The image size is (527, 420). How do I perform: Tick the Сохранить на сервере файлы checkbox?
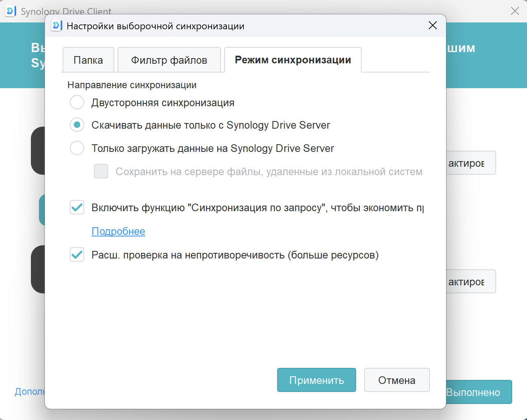[101, 172]
